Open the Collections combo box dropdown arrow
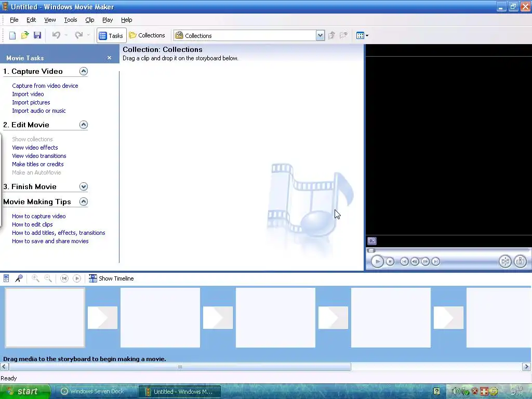 320,35
